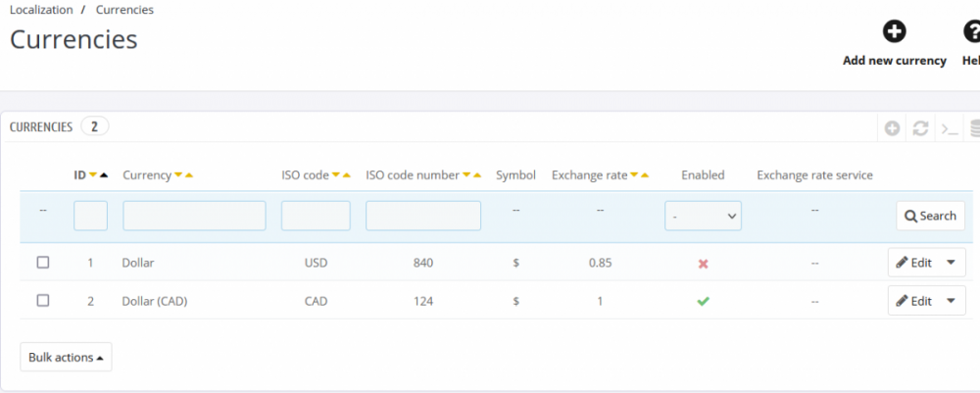Sort Exchange rate column descending arrow
Screen dimensions: 980x393
click(635, 175)
